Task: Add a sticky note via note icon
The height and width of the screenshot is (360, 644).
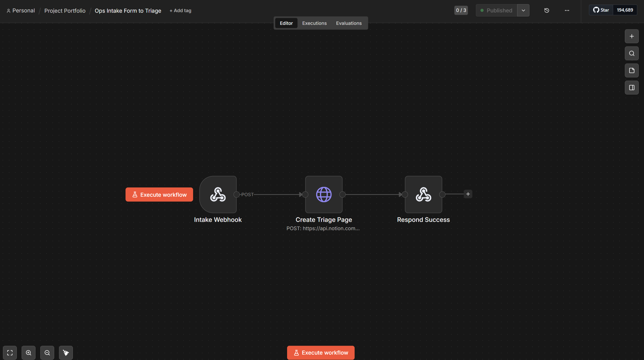Action: click(632, 71)
